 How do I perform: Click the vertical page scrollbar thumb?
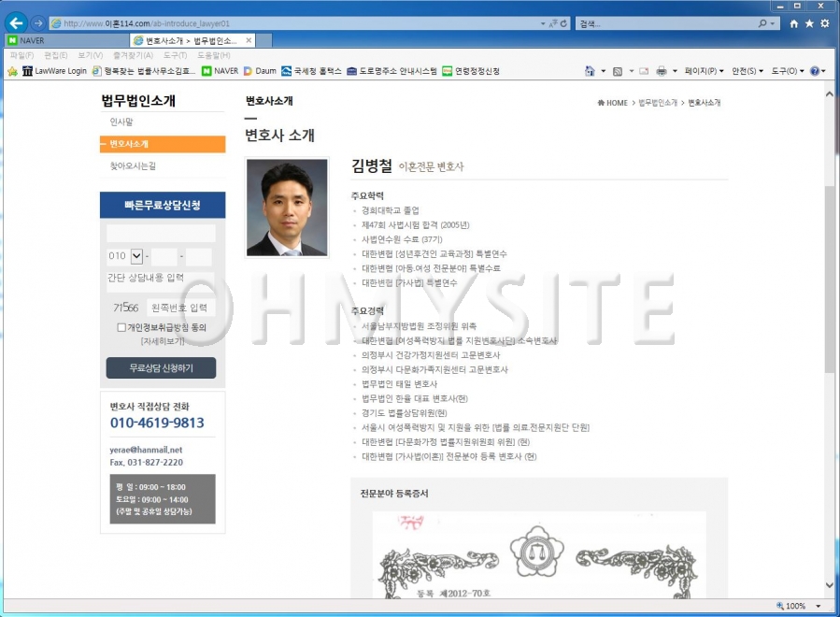830,280
